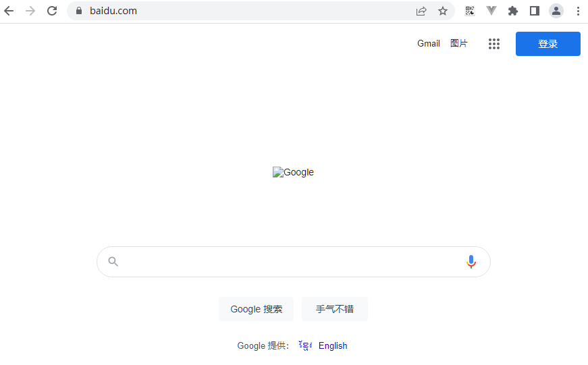This screenshot has width=588, height=365.
Task: Open the Gmail link
Action: point(429,43)
